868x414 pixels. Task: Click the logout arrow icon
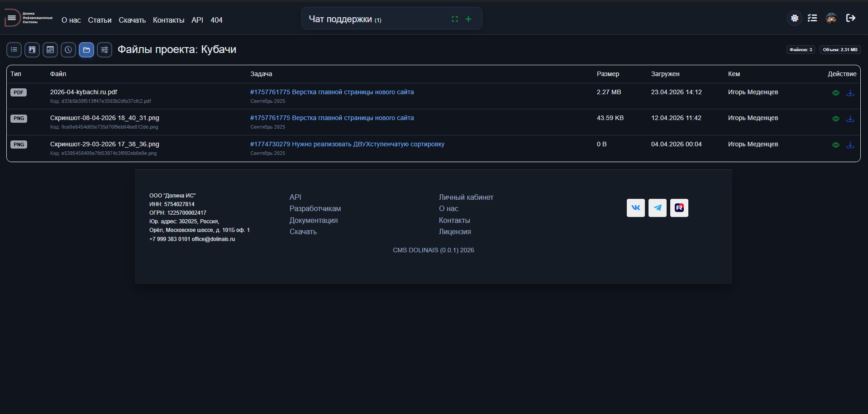pos(851,18)
